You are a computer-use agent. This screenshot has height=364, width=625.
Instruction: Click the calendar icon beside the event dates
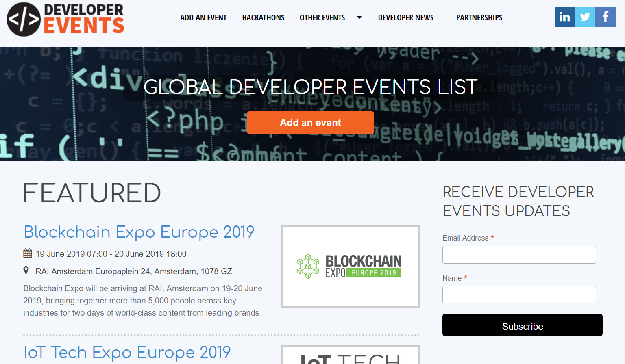[x=27, y=253]
